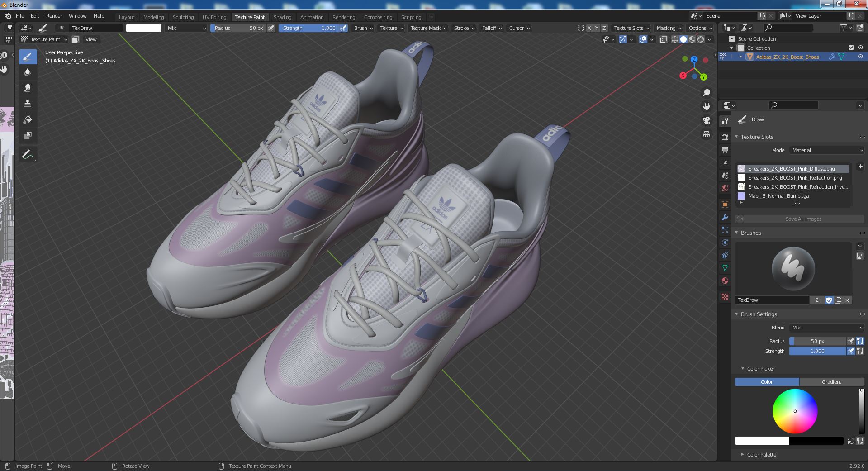Viewport: 868px width, 471px height.
Task: Expand the Color Palette panel
Action: (x=742, y=454)
